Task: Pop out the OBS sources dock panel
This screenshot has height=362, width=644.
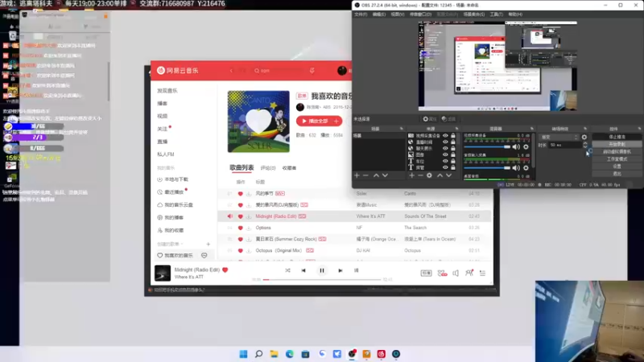Action: click(456, 129)
